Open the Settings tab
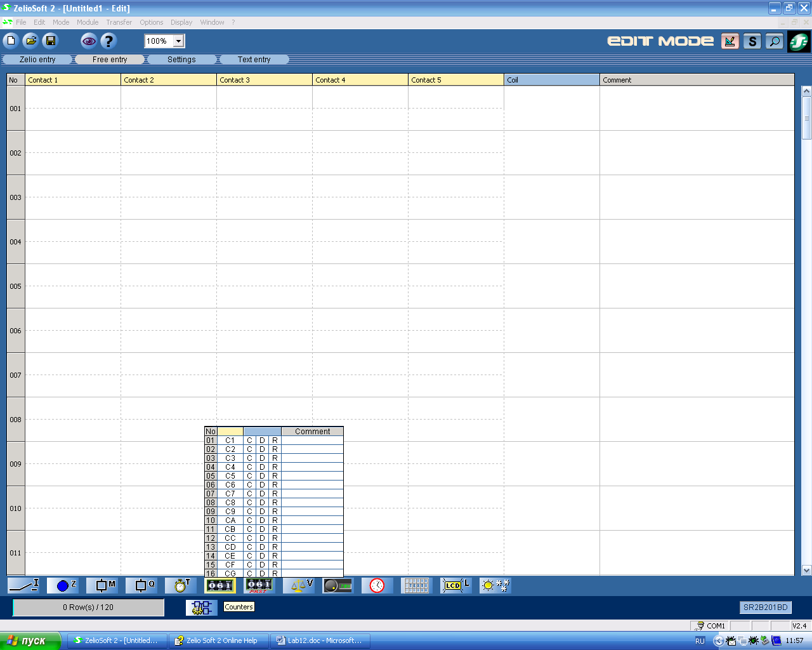Image resolution: width=812 pixels, height=650 pixels. [181, 59]
